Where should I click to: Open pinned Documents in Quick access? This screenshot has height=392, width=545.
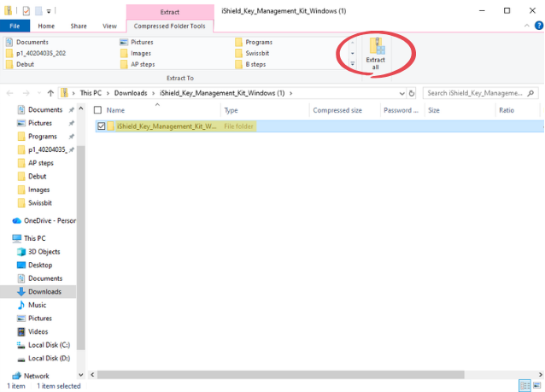[45, 110]
